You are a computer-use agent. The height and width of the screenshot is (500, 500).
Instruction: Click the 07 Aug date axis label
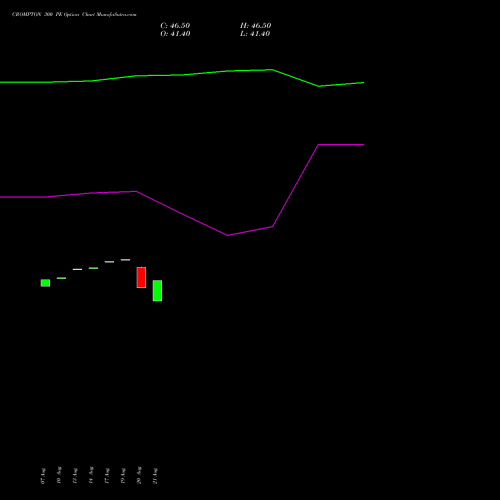(x=43, y=476)
